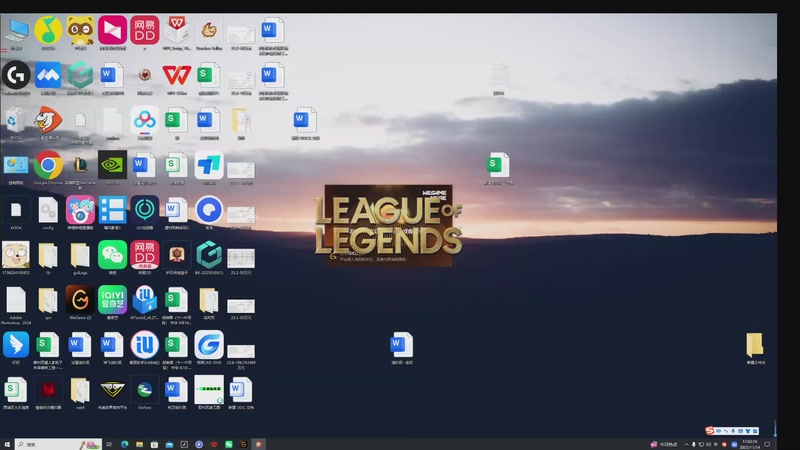The height and width of the screenshot is (450, 800).
Task: Open the vpn folder
Action: [x=48, y=300]
